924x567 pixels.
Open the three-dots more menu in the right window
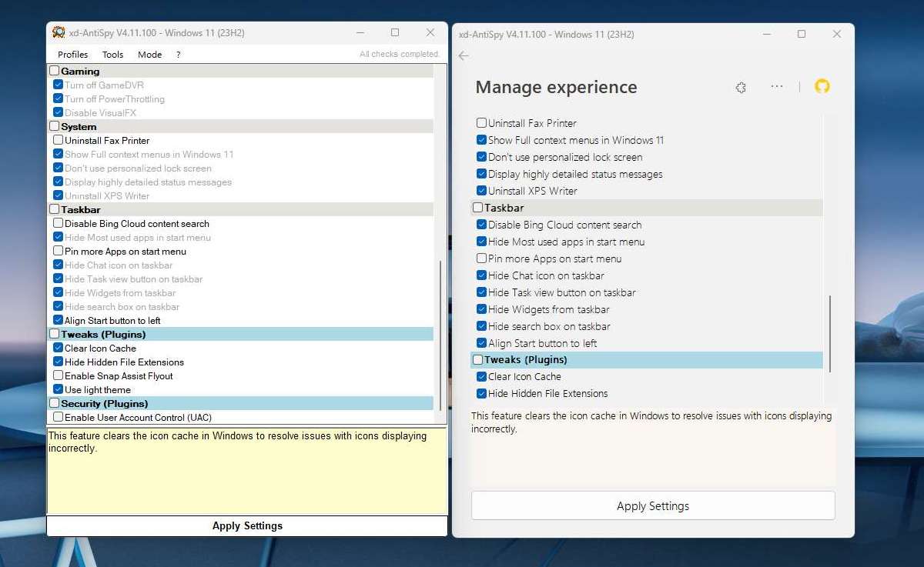click(777, 87)
